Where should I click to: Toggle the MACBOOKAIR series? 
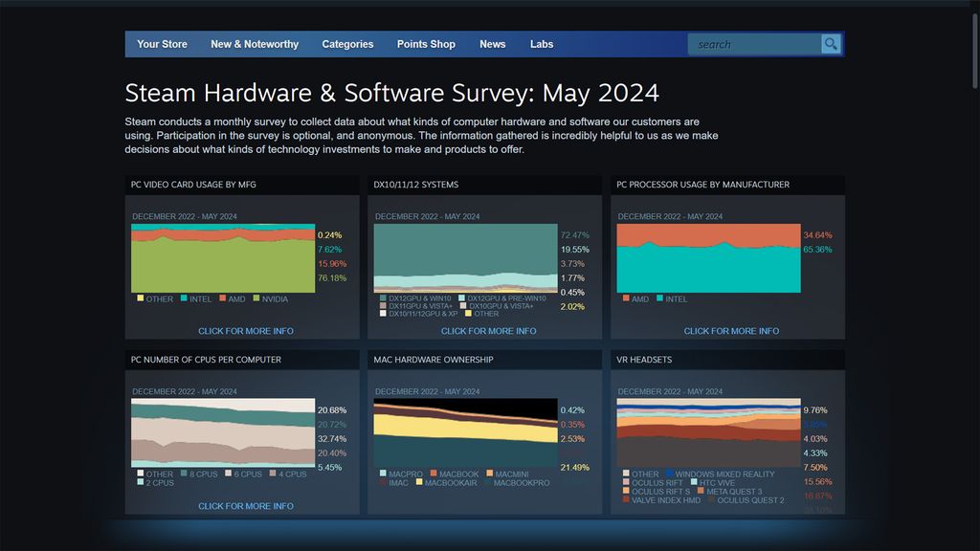pyautogui.click(x=419, y=482)
